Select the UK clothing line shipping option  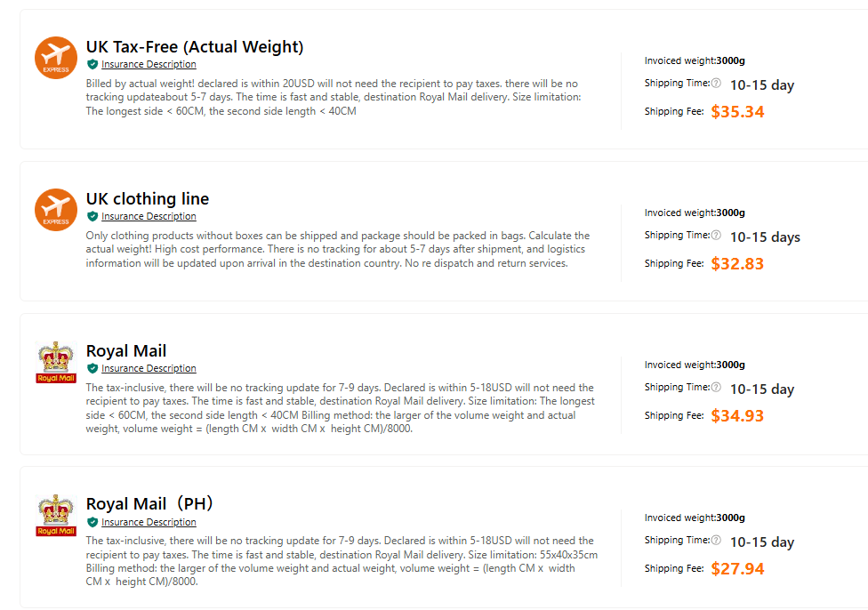148,198
